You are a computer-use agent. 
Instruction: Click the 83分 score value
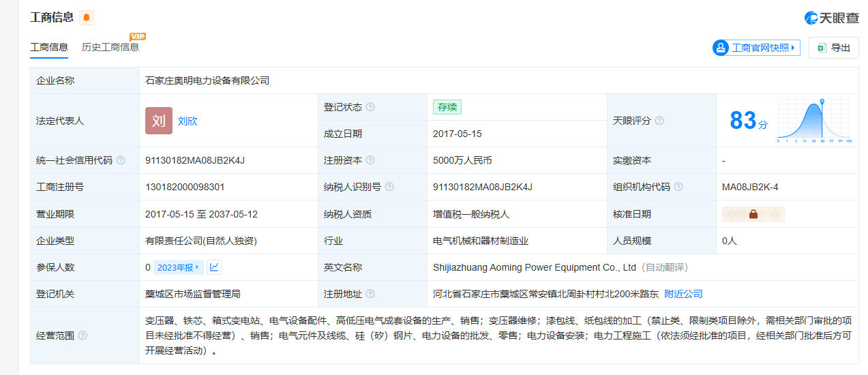click(x=748, y=121)
